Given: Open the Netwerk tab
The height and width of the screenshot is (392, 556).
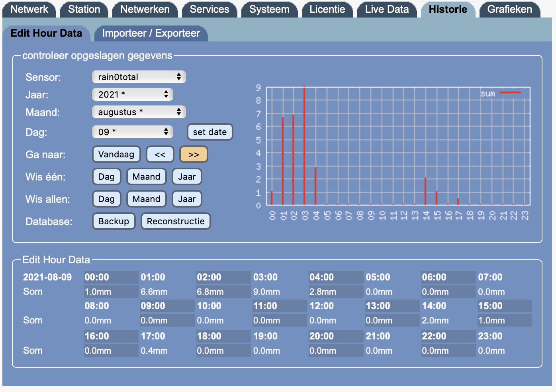Looking at the screenshot, I should click(29, 9).
